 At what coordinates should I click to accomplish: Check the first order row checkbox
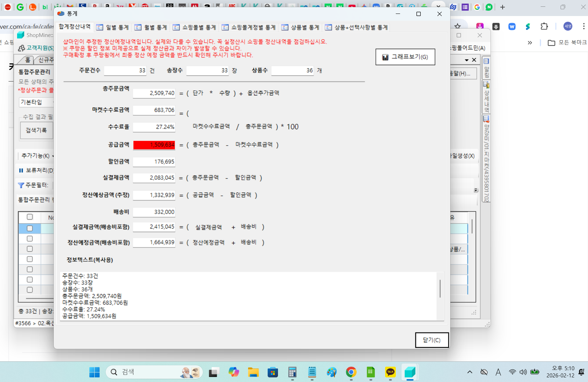point(30,228)
